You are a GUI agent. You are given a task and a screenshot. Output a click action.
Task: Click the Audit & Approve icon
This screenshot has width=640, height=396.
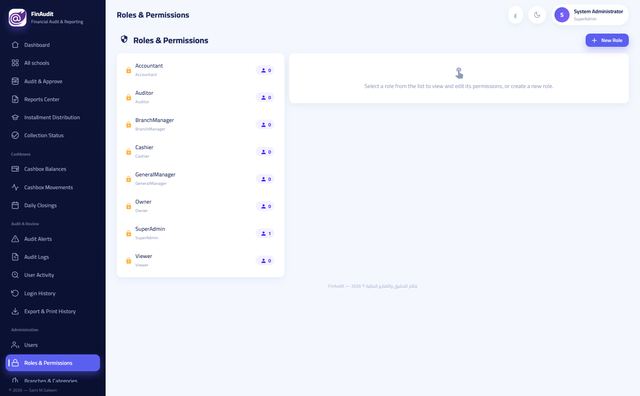pyautogui.click(x=15, y=81)
